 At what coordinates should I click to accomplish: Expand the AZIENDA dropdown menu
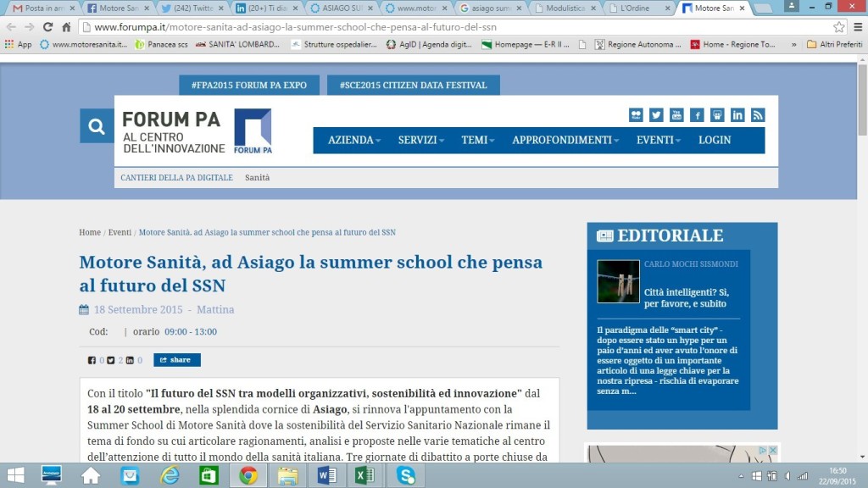(354, 140)
